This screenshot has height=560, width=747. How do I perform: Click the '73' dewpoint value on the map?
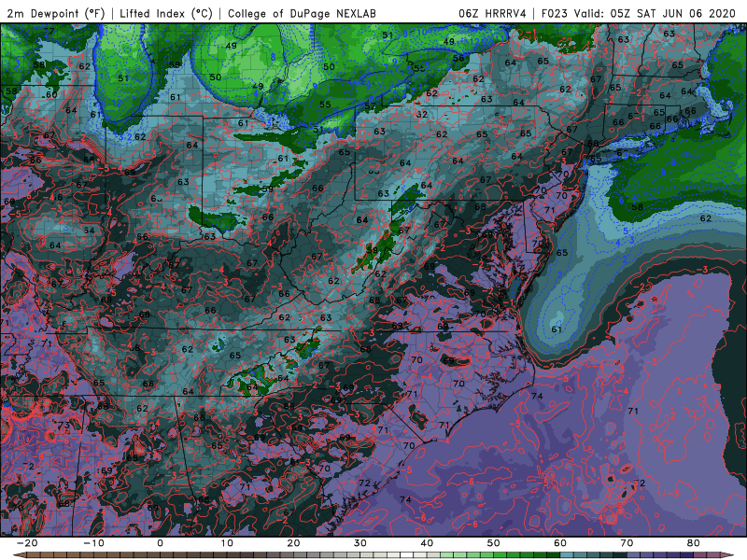(x=64, y=425)
